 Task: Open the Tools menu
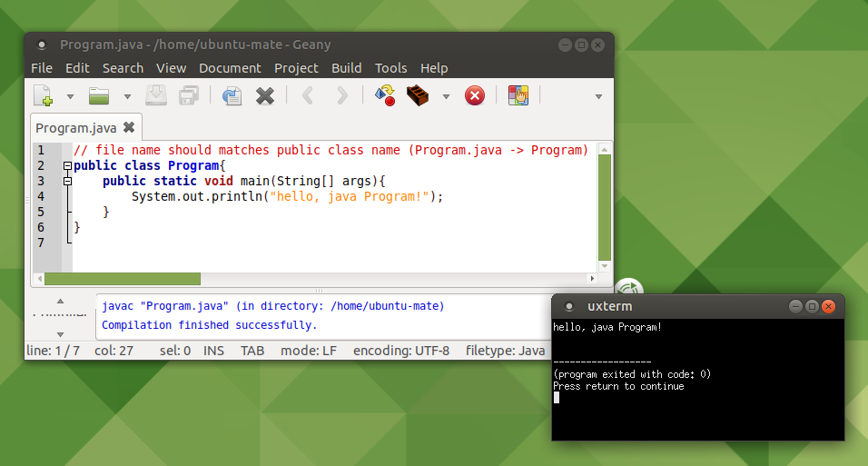coord(390,68)
